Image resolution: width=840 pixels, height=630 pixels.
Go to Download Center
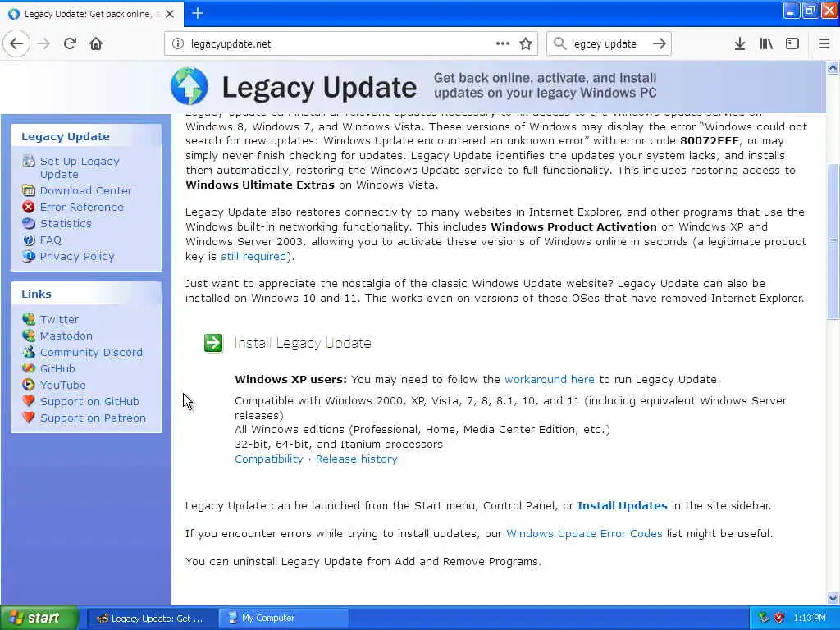coord(85,190)
